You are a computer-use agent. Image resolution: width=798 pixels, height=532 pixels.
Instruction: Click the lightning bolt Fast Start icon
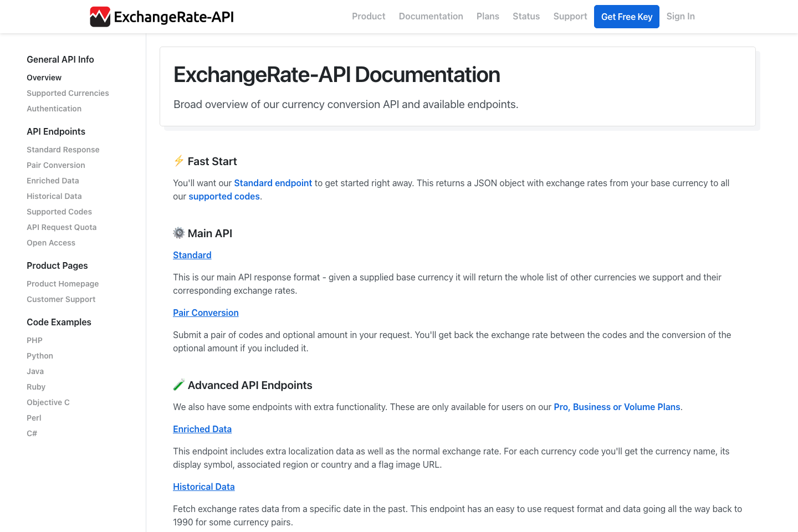click(x=178, y=161)
